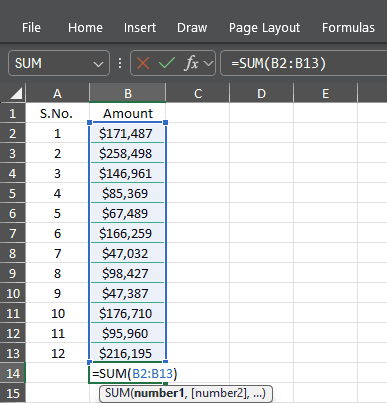Screen dimensions: 387x403
Task: Open the Page Layout tab
Action: 264,28
